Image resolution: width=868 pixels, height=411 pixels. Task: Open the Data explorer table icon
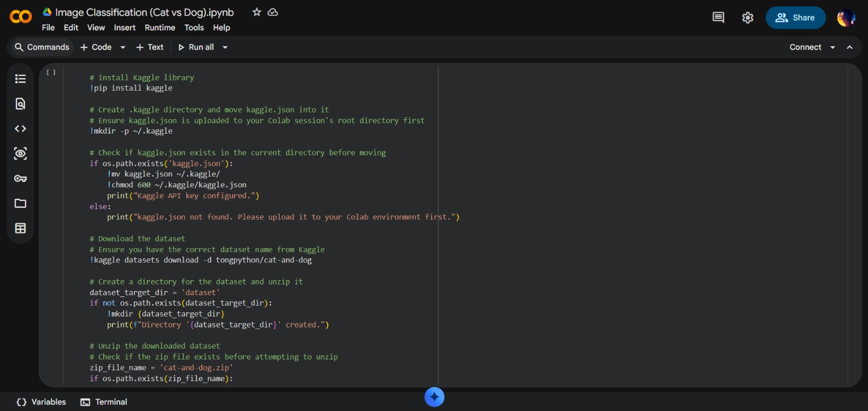(21, 229)
